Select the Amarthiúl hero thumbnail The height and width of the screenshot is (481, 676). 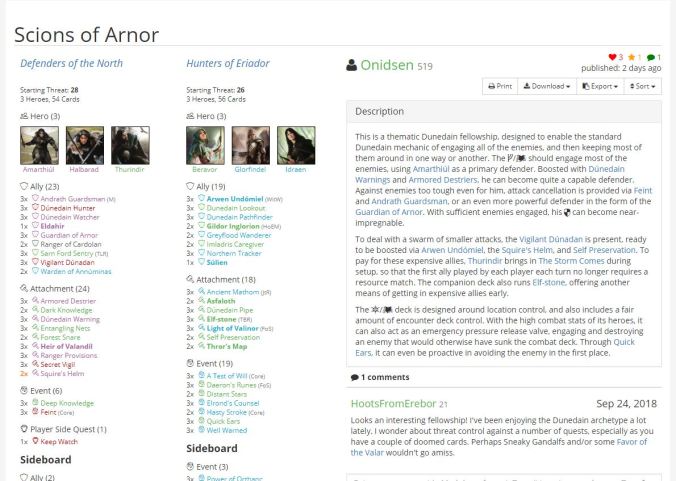39,145
